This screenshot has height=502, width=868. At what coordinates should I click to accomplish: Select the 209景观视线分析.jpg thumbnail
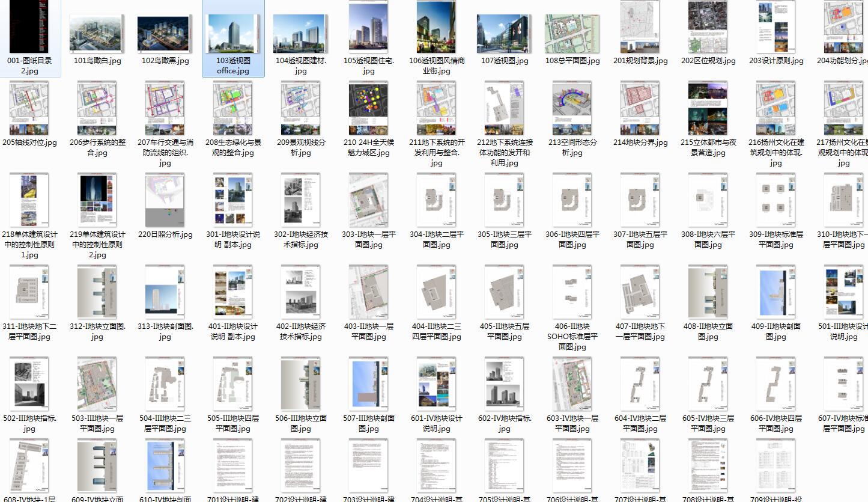[x=301, y=109]
